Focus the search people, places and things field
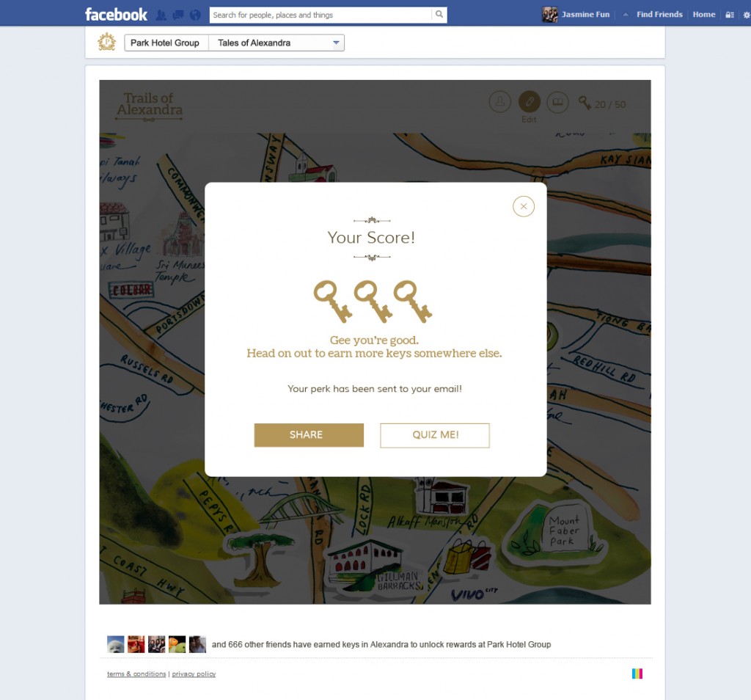The height and width of the screenshot is (700, 751). [320, 15]
